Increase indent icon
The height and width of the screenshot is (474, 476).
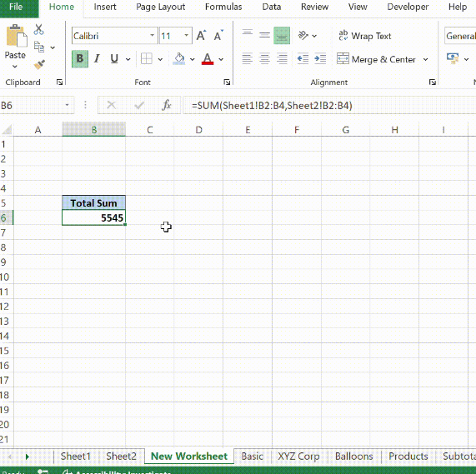click(x=320, y=58)
